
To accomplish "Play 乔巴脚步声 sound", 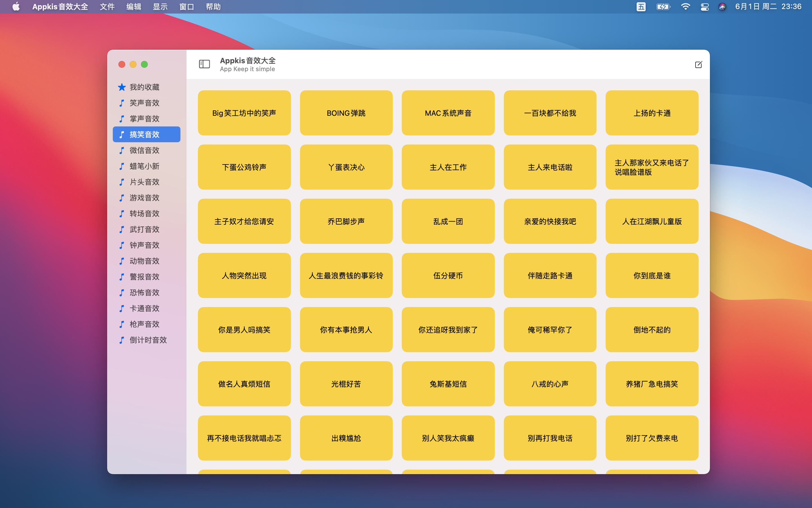I will click(x=346, y=221).
